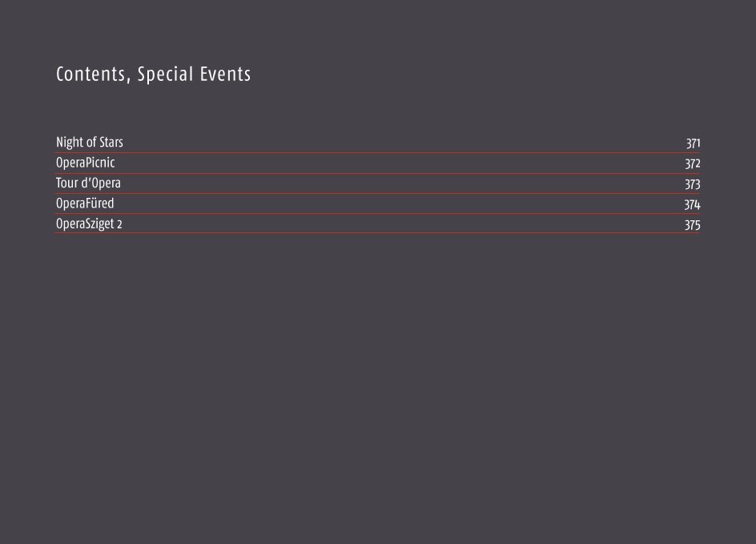Click page number 371
756x544 pixels.
[693, 143]
